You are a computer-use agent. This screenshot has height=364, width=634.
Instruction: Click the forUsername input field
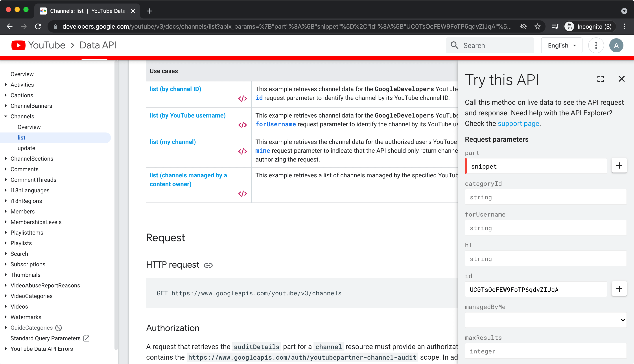tap(546, 228)
